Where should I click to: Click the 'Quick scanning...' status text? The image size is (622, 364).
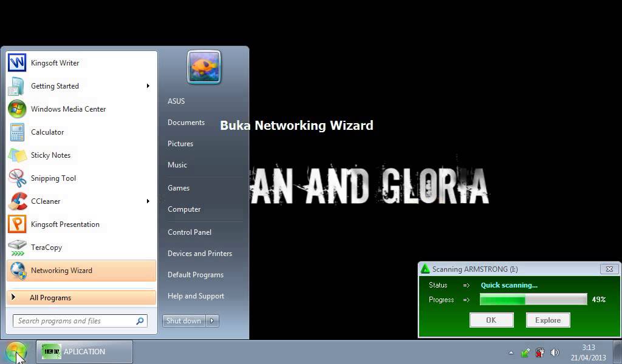tap(510, 285)
